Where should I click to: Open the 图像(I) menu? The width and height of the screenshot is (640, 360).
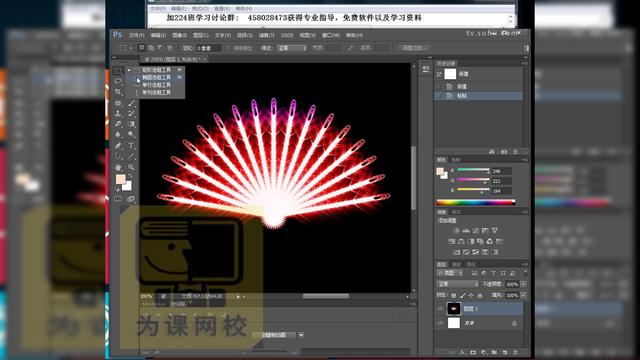(x=180, y=36)
